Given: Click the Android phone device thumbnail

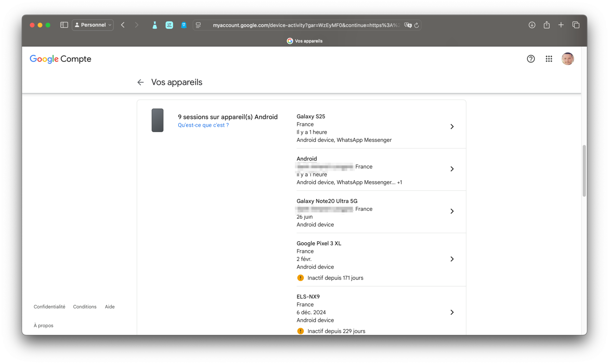Looking at the screenshot, I should point(157,120).
